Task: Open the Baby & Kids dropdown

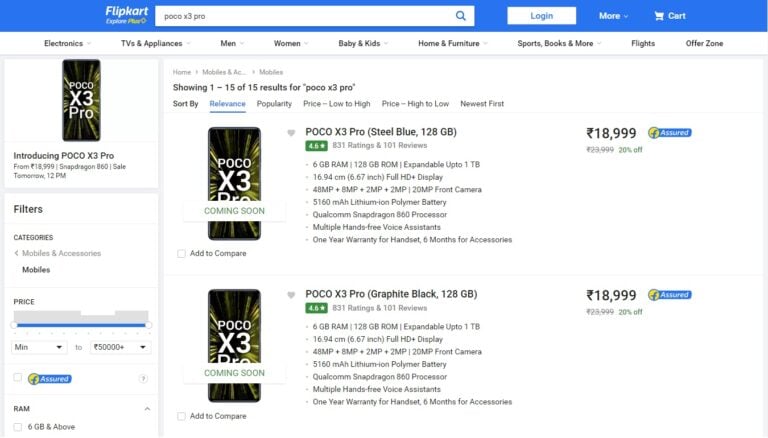Action: (363, 43)
